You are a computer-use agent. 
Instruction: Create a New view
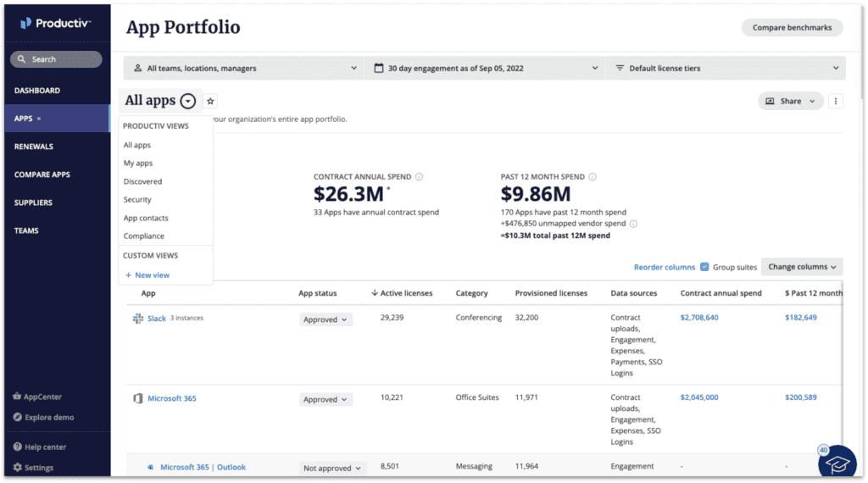147,275
